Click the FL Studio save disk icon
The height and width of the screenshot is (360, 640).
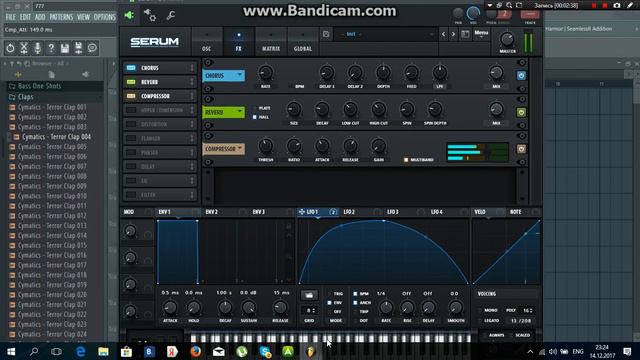pos(65,48)
